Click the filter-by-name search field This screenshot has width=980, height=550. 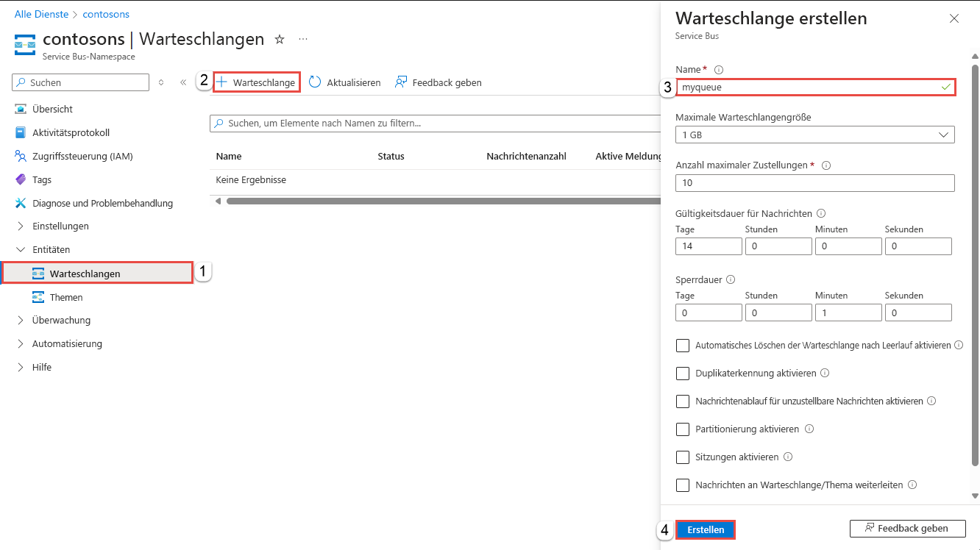435,124
